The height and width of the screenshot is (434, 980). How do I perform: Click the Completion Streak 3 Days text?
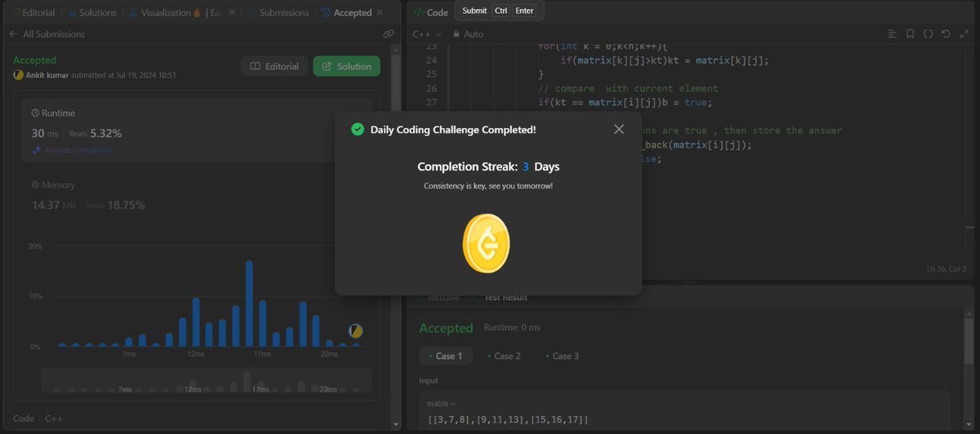[x=488, y=166]
